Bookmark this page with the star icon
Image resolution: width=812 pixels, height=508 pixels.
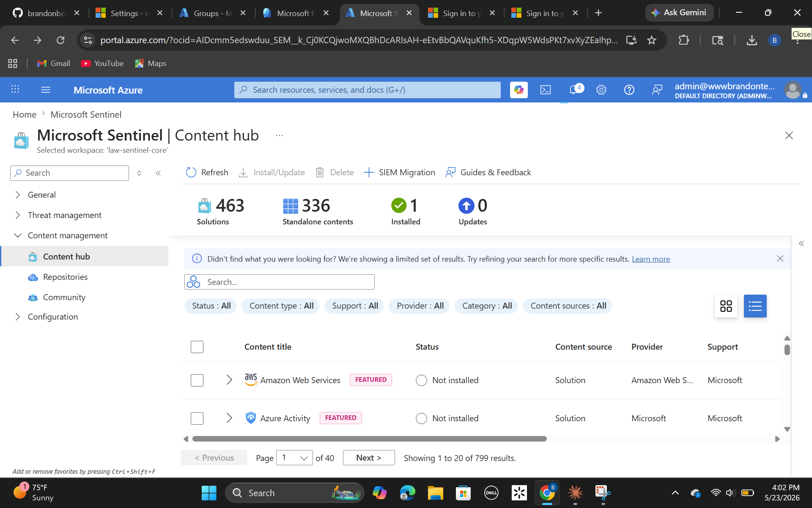coord(652,40)
